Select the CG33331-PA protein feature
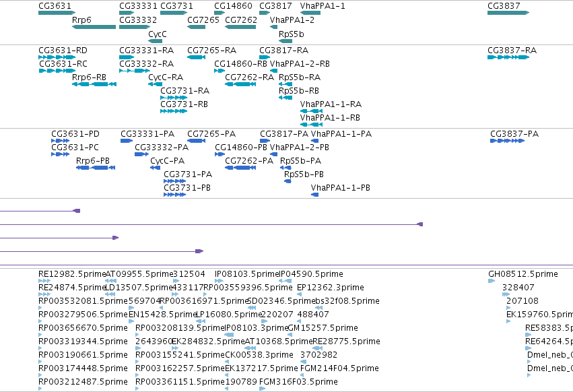This screenshot has height=392, width=573. click(127, 141)
